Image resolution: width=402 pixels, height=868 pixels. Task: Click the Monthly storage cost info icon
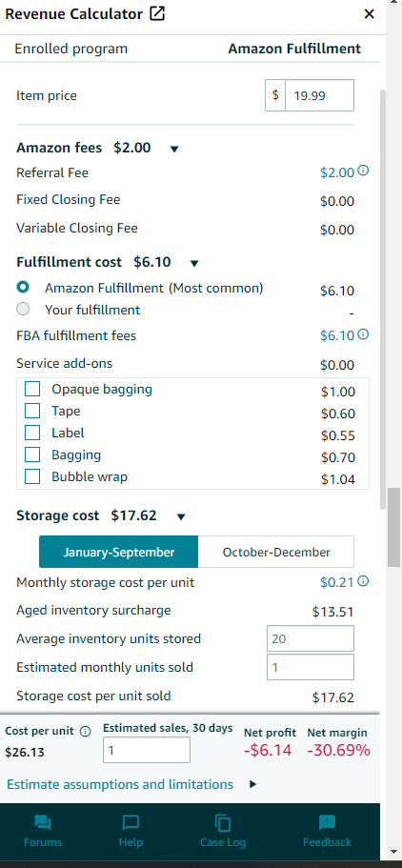(363, 580)
